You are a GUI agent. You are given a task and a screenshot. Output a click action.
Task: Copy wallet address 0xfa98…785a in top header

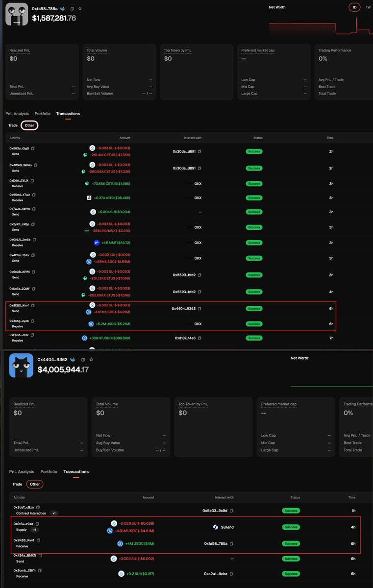click(72, 9)
